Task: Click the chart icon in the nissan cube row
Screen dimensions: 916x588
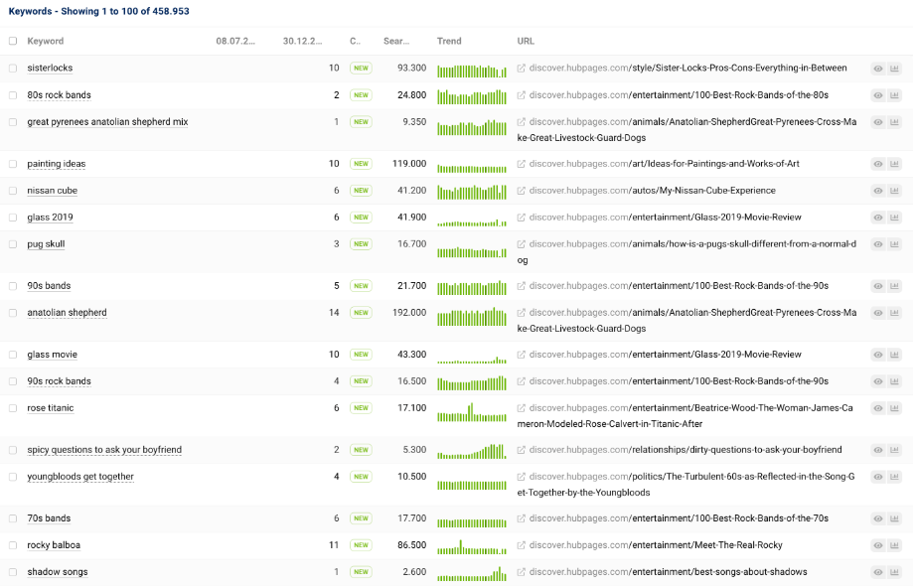Action: 894,191
